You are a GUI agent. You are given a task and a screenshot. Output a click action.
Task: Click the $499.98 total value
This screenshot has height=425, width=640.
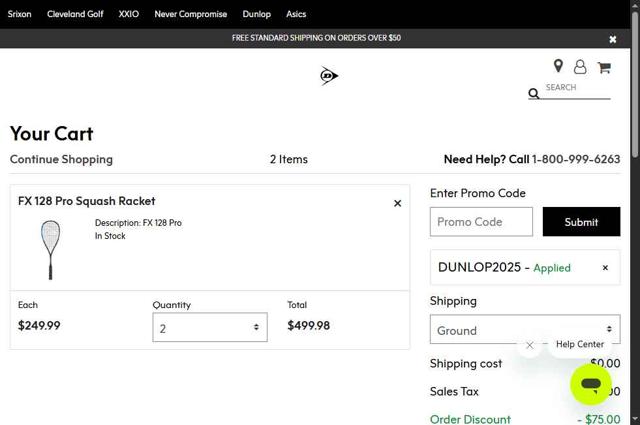pyautogui.click(x=309, y=325)
